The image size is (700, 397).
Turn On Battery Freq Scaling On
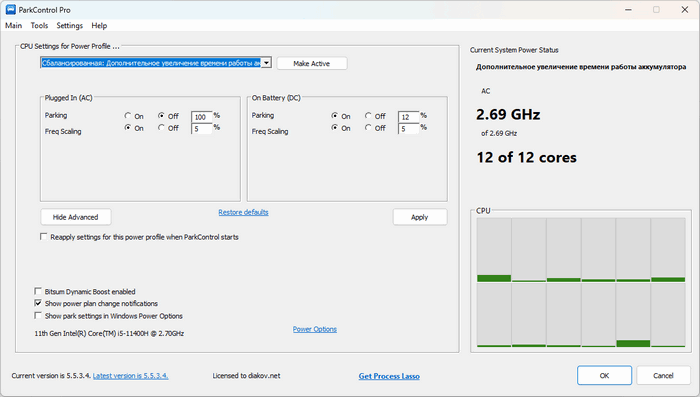click(335, 128)
